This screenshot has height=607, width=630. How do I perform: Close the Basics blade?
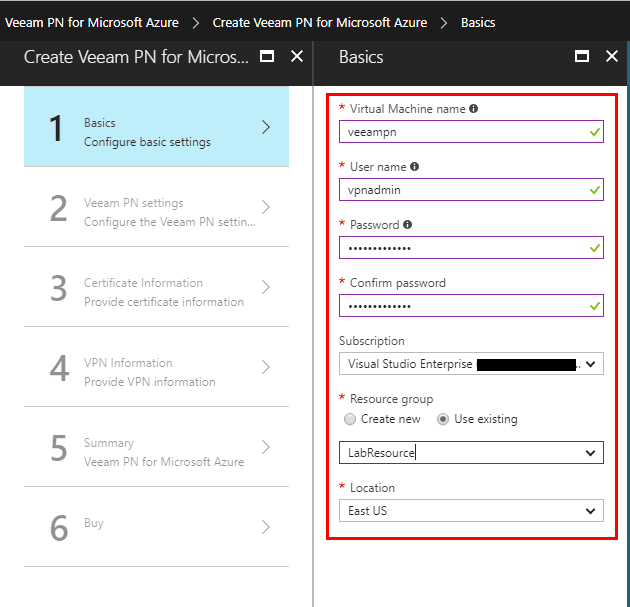point(612,57)
